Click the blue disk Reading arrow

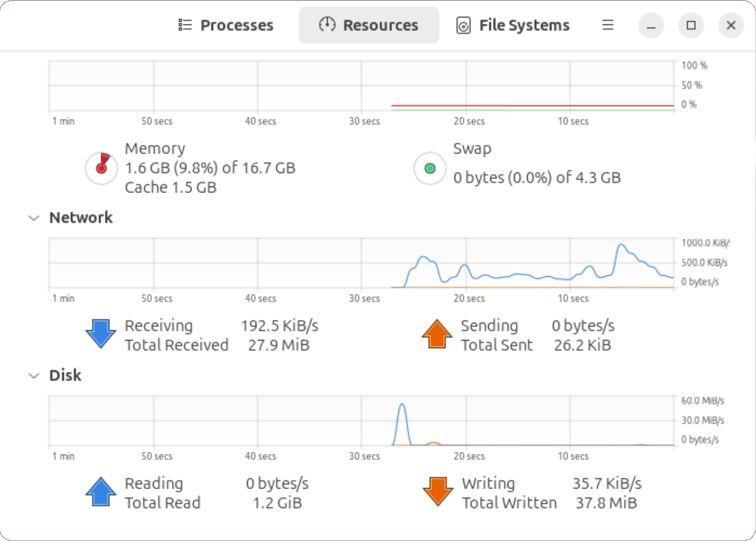coord(100,492)
